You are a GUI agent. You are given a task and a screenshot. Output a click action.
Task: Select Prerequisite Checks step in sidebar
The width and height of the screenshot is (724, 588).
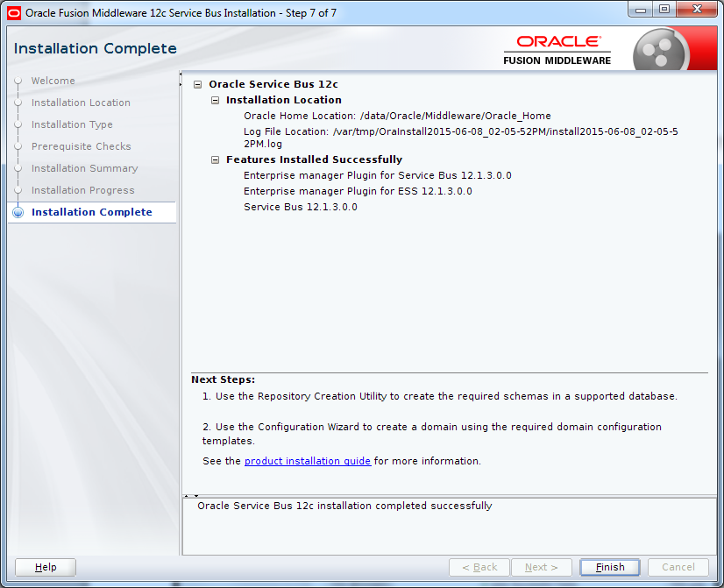click(82, 146)
